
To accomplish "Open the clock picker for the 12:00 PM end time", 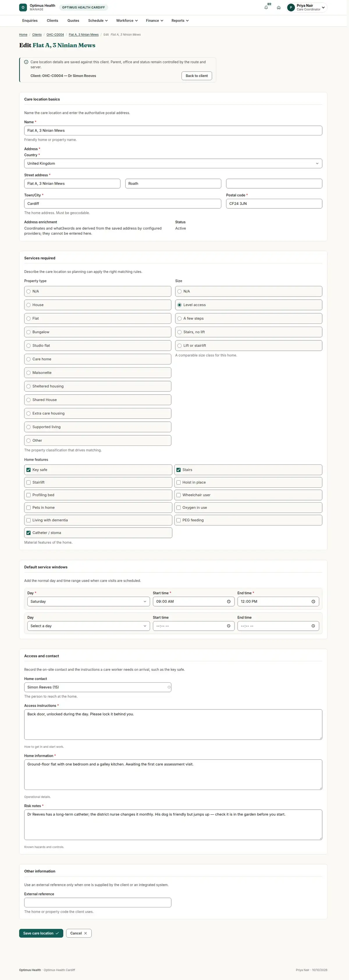I will 313,602.
